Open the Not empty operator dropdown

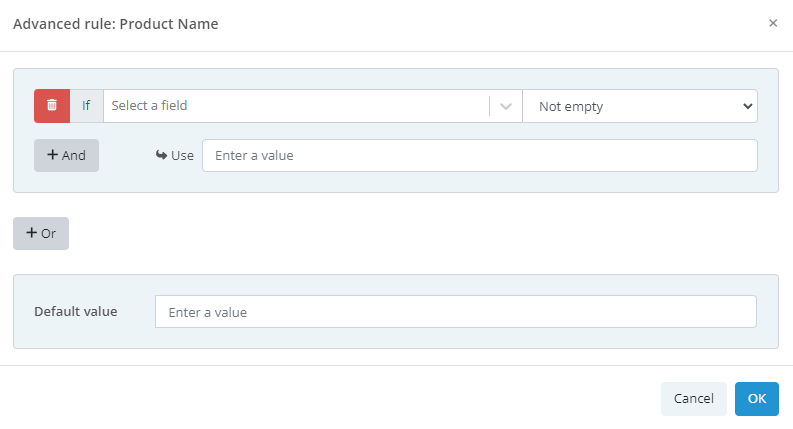(639, 106)
